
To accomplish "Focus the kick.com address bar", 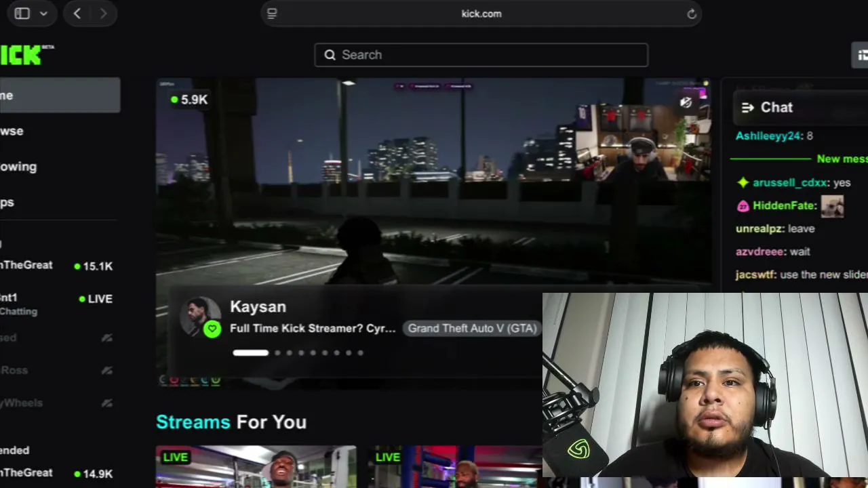I will 481,14.
